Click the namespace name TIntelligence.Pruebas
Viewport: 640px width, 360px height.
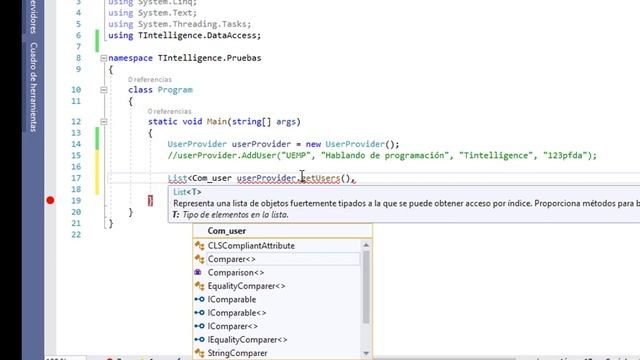[209, 58]
